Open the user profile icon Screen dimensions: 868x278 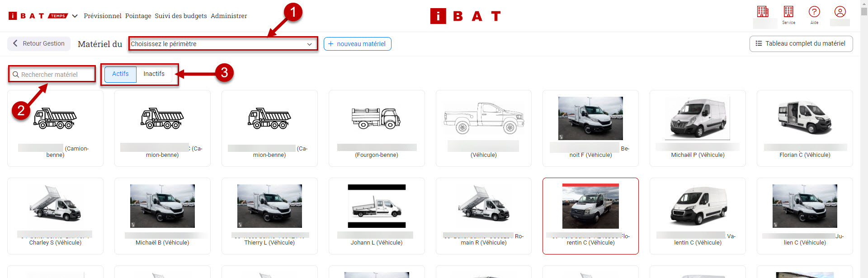coord(840,12)
